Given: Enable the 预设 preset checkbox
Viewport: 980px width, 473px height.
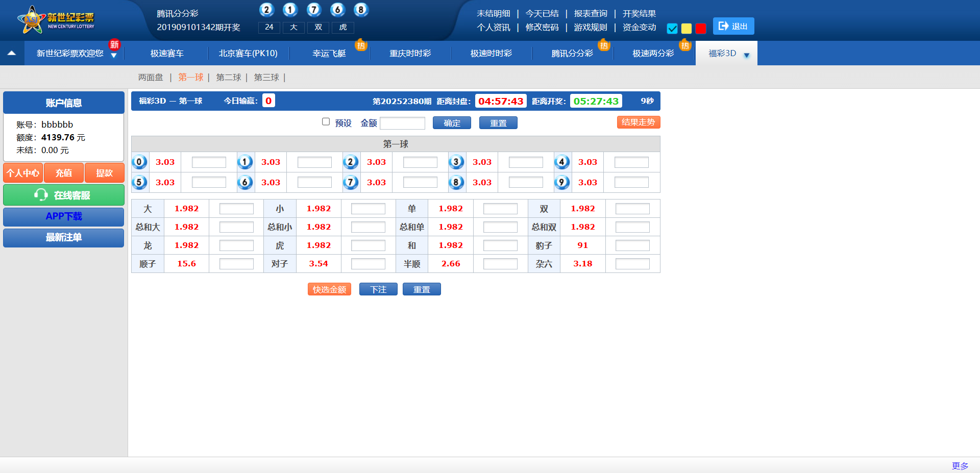Looking at the screenshot, I should pyautogui.click(x=326, y=122).
